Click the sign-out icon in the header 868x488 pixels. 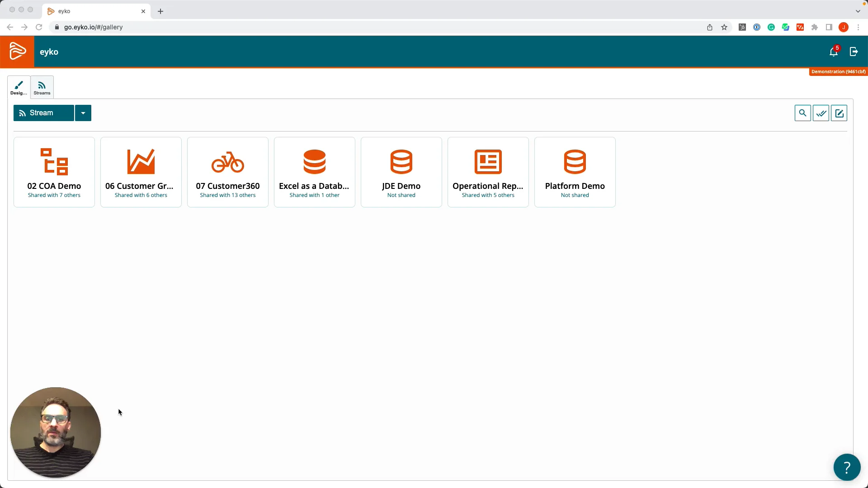click(854, 52)
